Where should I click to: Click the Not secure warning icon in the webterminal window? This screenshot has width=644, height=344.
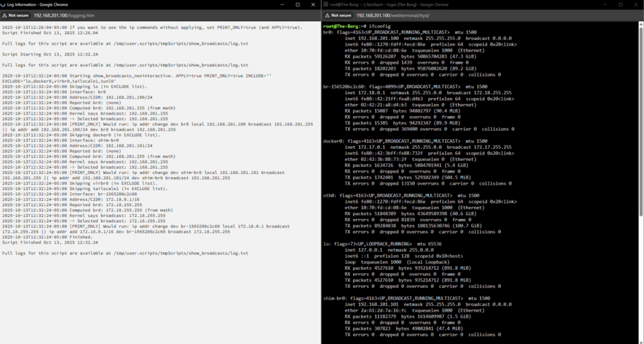pos(327,15)
